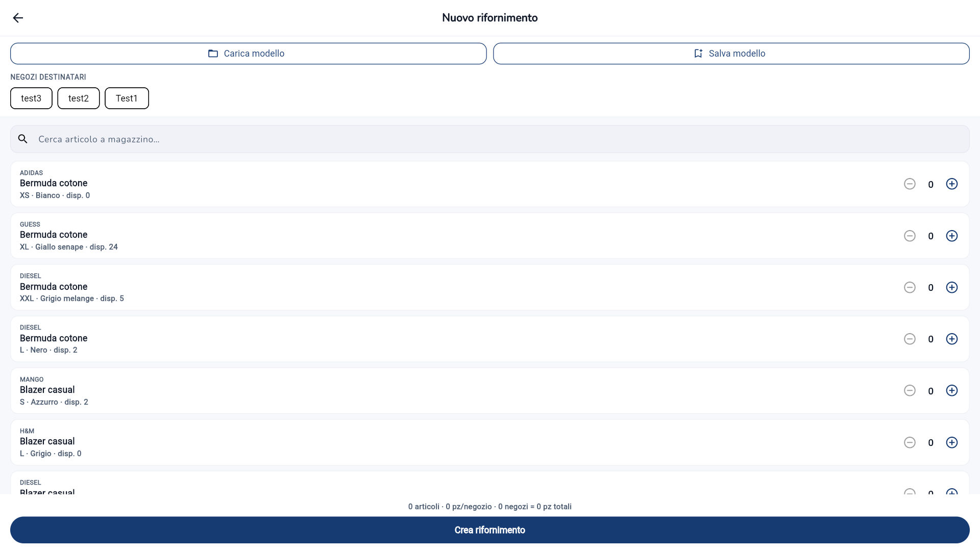This screenshot has height=551, width=980.
Task: Add one Guess Bermuda cotone Giallo senape
Action: coord(951,236)
